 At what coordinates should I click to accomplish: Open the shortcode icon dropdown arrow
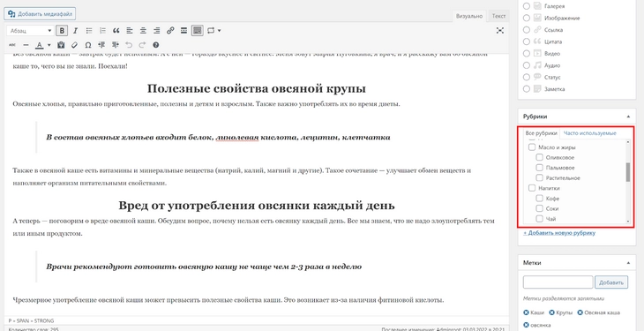coord(220,30)
